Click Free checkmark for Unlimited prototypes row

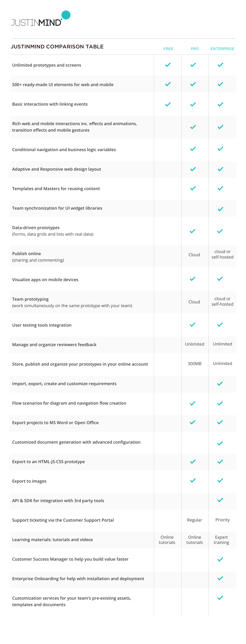pyautogui.click(x=168, y=65)
